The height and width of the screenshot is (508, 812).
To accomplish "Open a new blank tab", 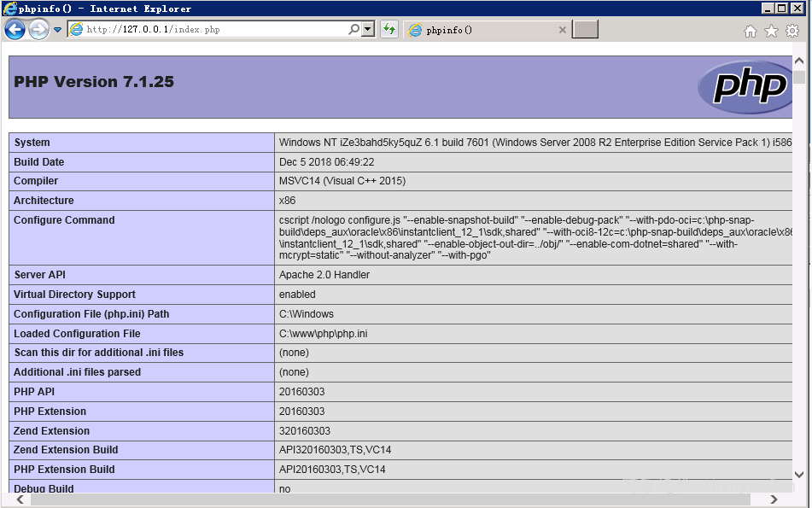I will click(x=585, y=30).
